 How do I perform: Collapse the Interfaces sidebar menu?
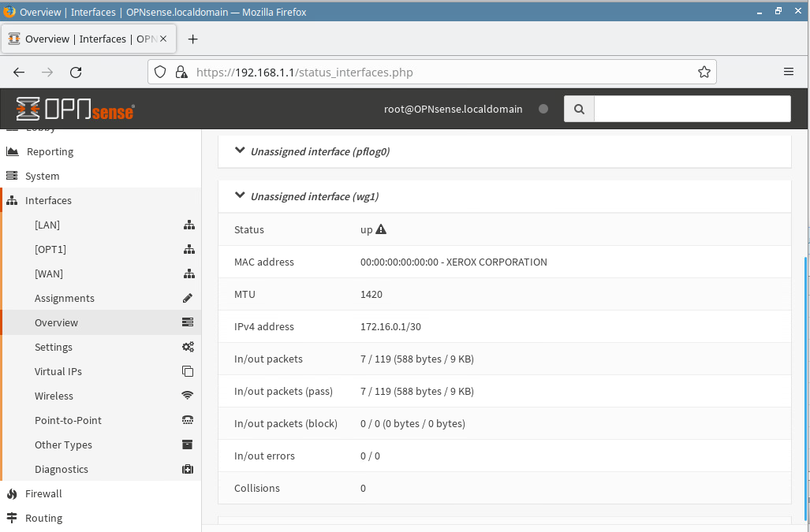tap(48, 200)
